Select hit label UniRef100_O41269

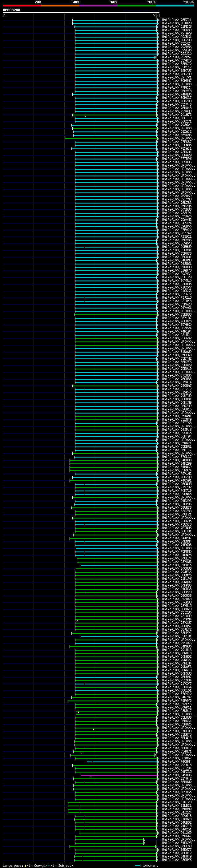[x=177, y=833]
